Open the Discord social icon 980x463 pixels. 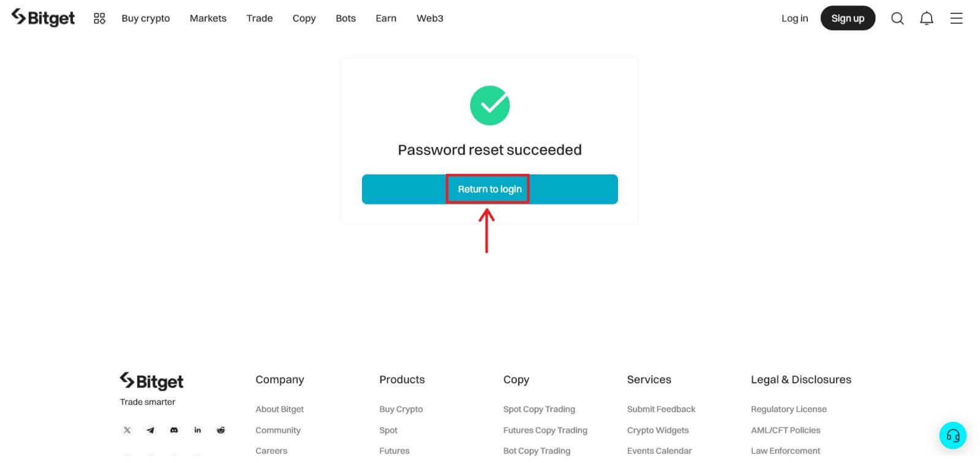pyautogui.click(x=174, y=430)
